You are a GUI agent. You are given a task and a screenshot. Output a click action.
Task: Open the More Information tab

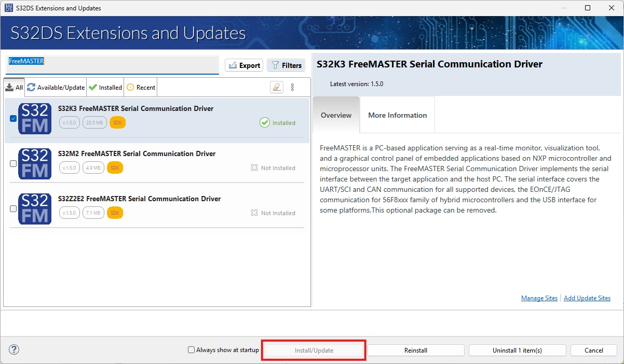coord(397,115)
